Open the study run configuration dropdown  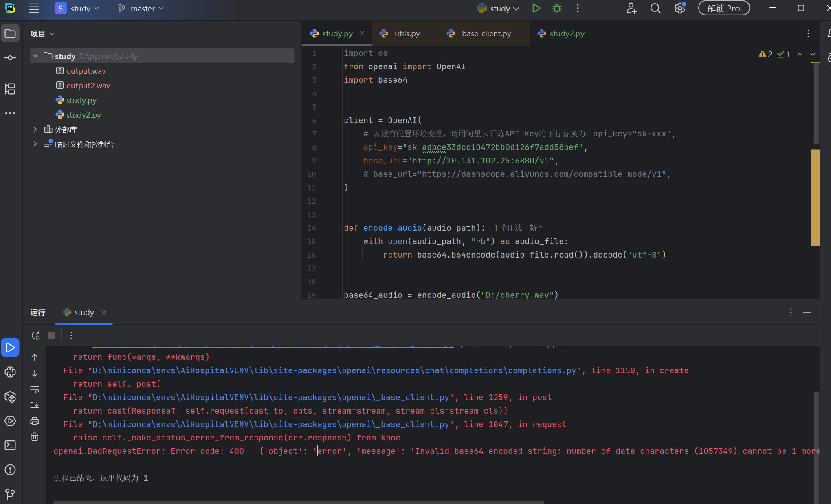pos(498,9)
